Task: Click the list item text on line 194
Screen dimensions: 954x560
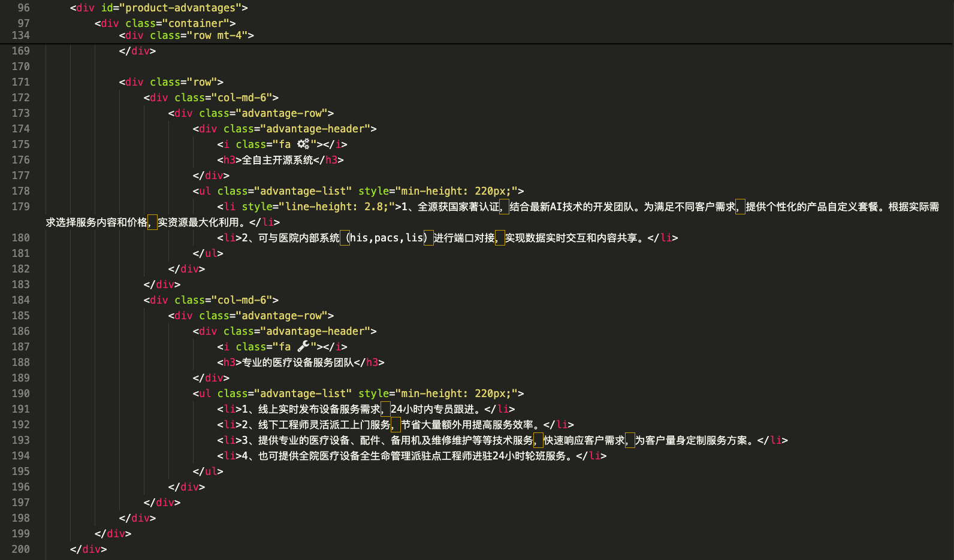Action: pos(413,456)
